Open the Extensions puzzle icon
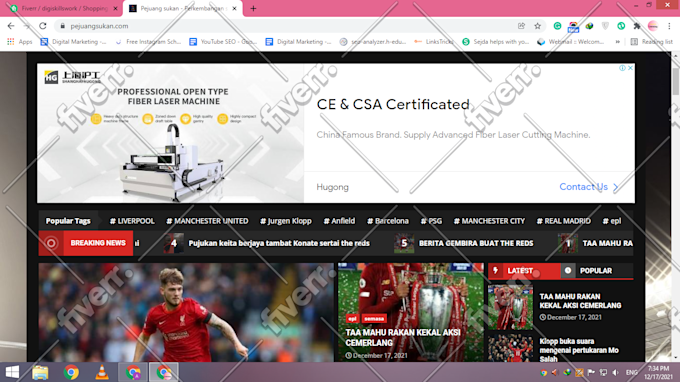 637,26
